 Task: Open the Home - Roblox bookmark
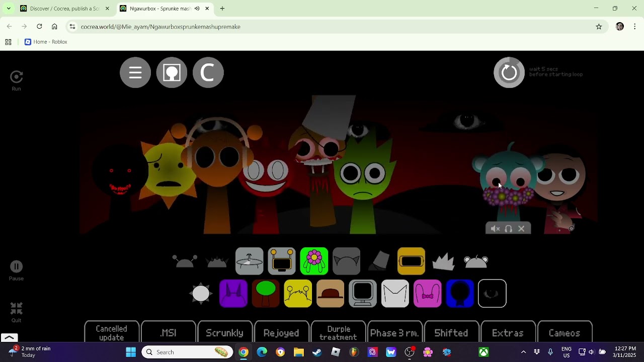tap(46, 42)
